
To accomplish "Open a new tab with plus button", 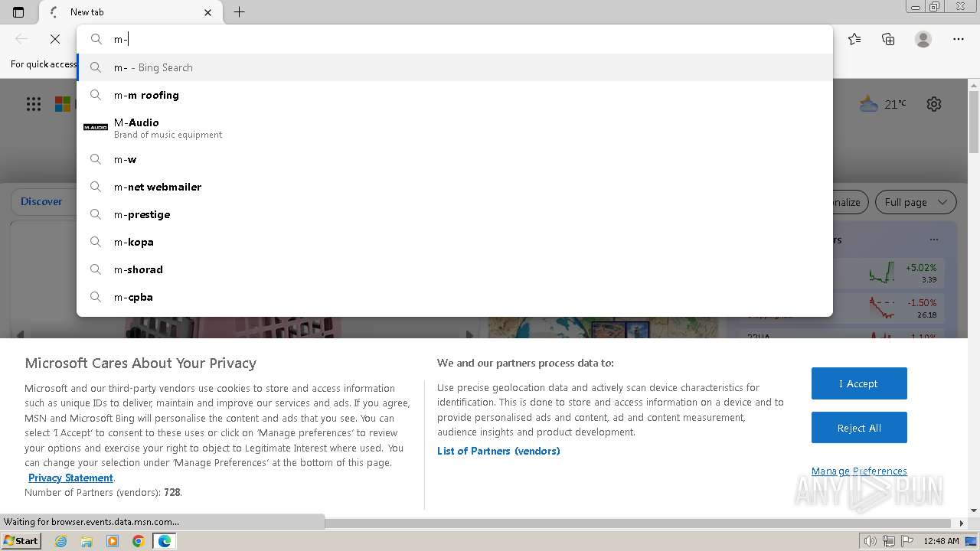I will pyautogui.click(x=240, y=12).
